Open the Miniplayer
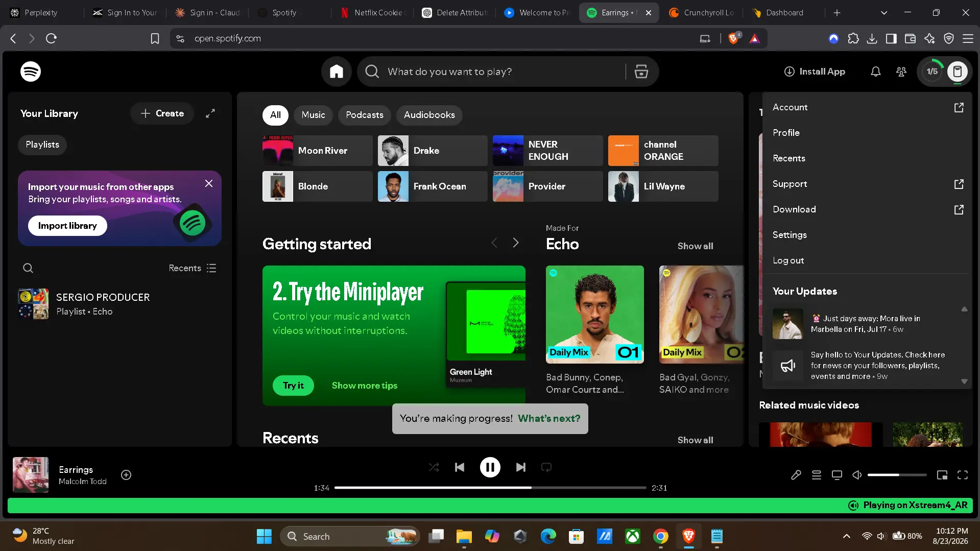This screenshot has width=980, height=551. [x=942, y=475]
